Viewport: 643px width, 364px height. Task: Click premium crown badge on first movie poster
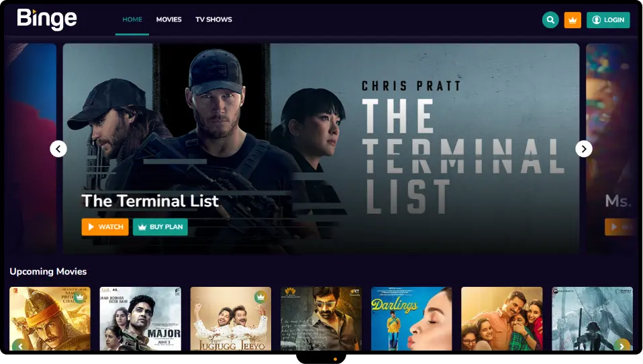click(x=80, y=297)
